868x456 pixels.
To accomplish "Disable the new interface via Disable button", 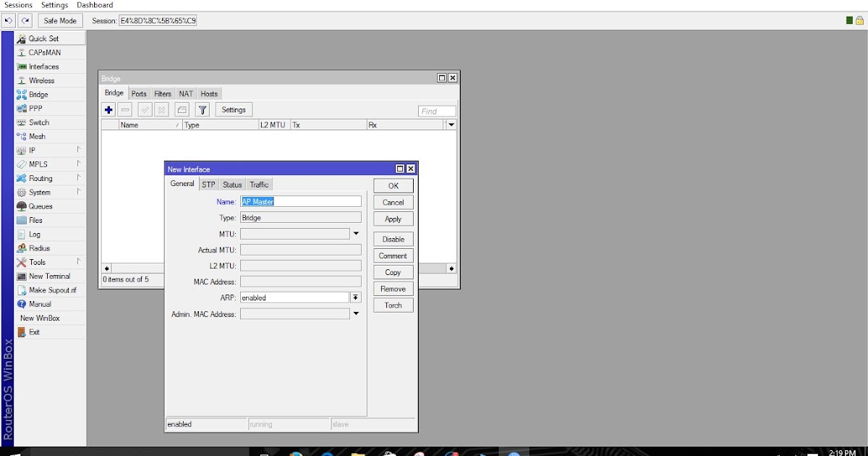I will tap(393, 239).
